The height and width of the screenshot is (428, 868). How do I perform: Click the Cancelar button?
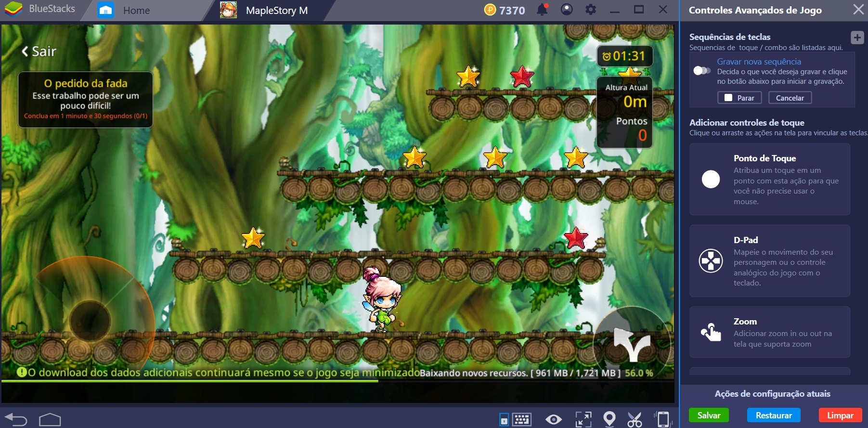[x=790, y=98]
